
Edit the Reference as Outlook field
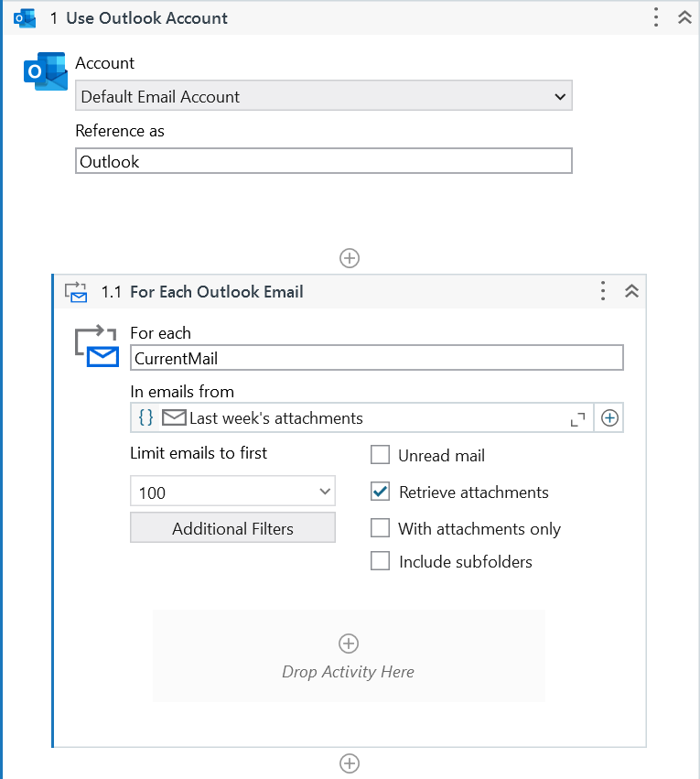pyautogui.click(x=324, y=161)
